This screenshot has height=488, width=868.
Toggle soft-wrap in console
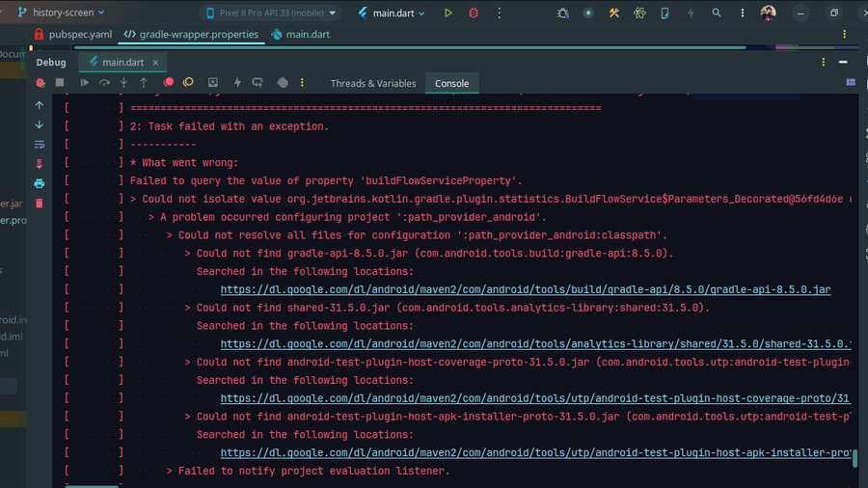[x=40, y=145]
